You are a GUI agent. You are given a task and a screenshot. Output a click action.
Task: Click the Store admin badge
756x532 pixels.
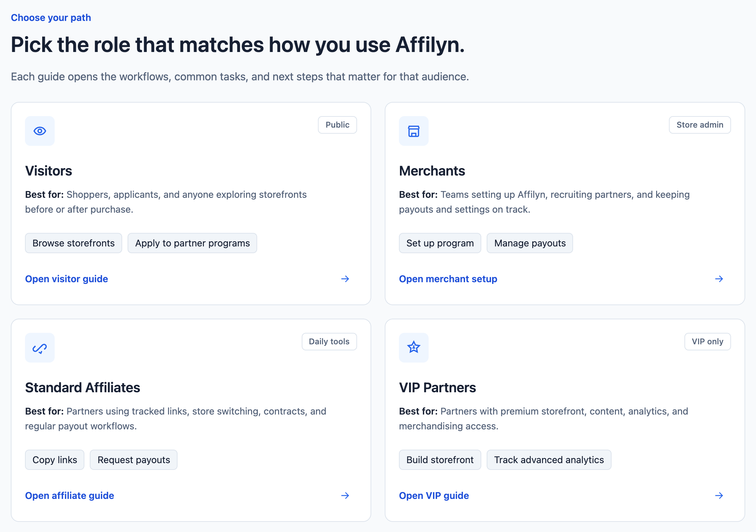tap(700, 125)
